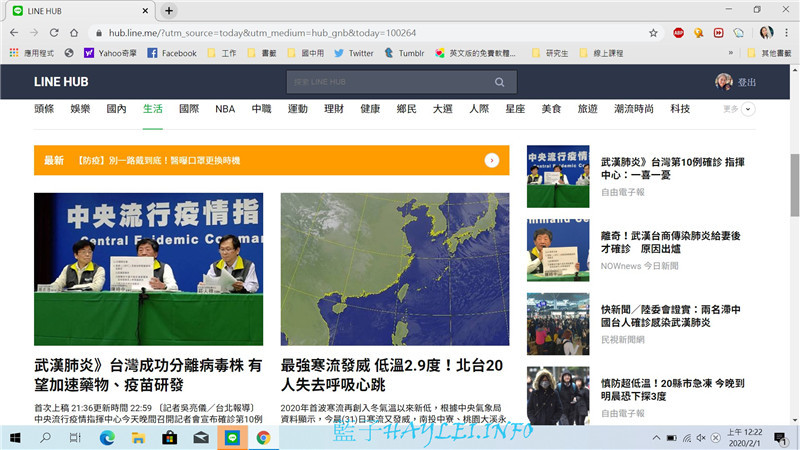Open the 國中用 bookmark folder
Viewport: 800px width, 450px height.
[x=306, y=53]
